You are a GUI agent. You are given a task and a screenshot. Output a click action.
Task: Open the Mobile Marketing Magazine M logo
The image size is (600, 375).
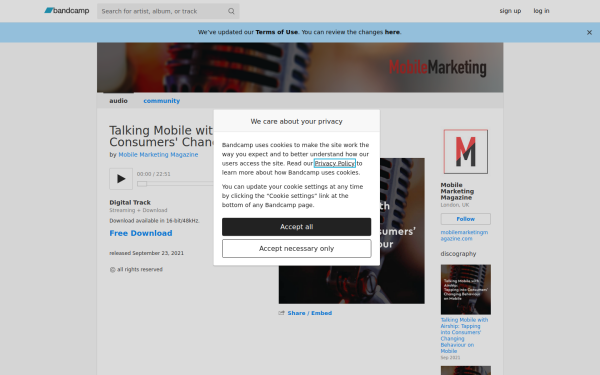(x=466, y=152)
